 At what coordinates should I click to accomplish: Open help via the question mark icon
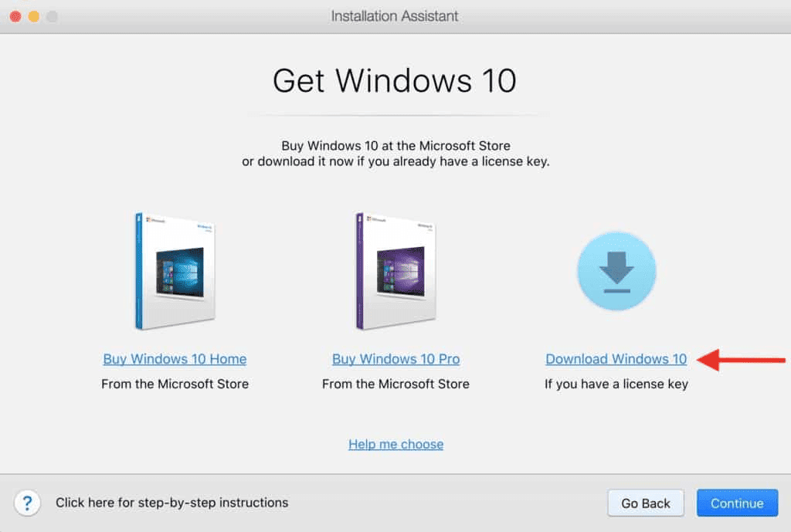[x=28, y=503]
